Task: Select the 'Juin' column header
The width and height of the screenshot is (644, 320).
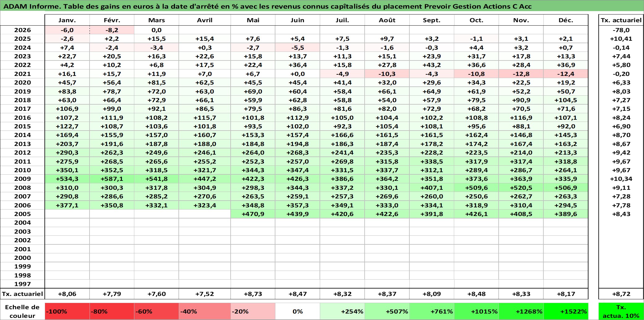Action: 298,20
